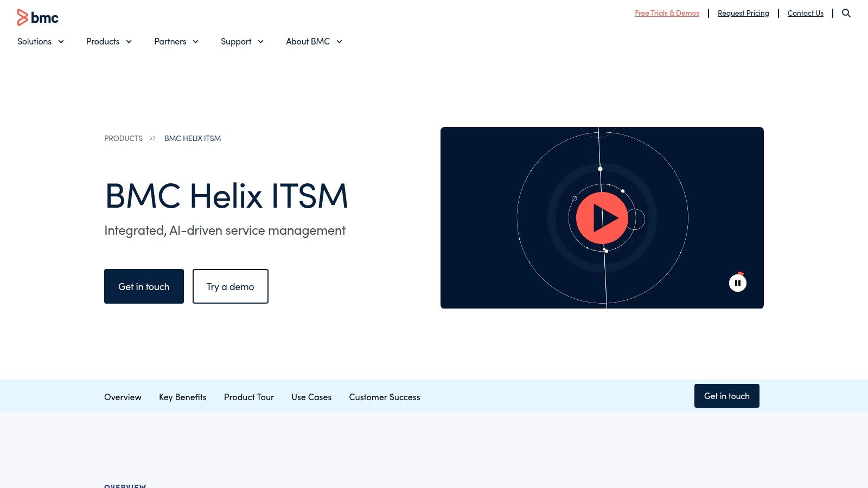Play the BMC Helix ITSM video
The image size is (868, 488).
pyautogui.click(x=602, y=218)
